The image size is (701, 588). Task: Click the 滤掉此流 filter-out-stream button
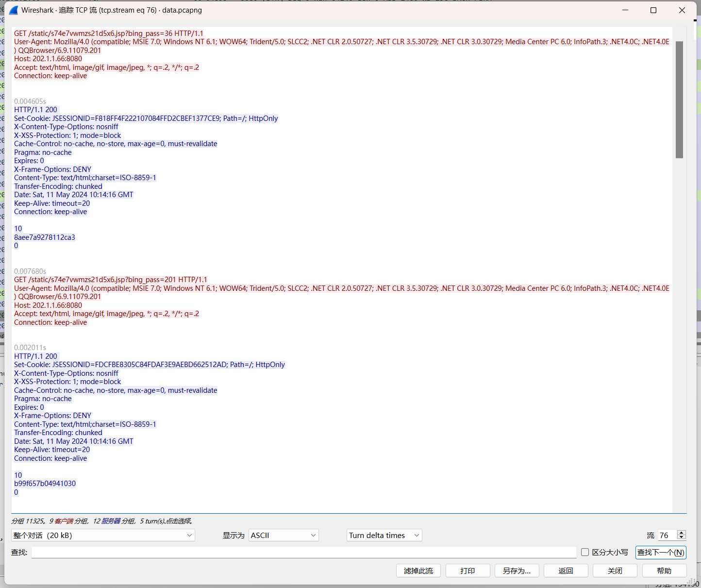418,571
